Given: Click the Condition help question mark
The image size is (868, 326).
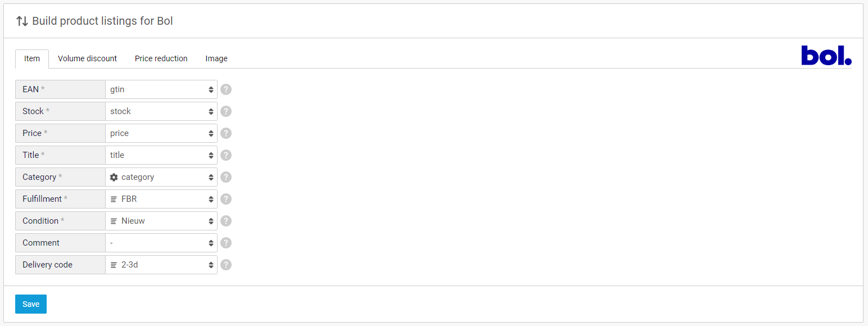Looking at the screenshot, I should pyautogui.click(x=226, y=221).
